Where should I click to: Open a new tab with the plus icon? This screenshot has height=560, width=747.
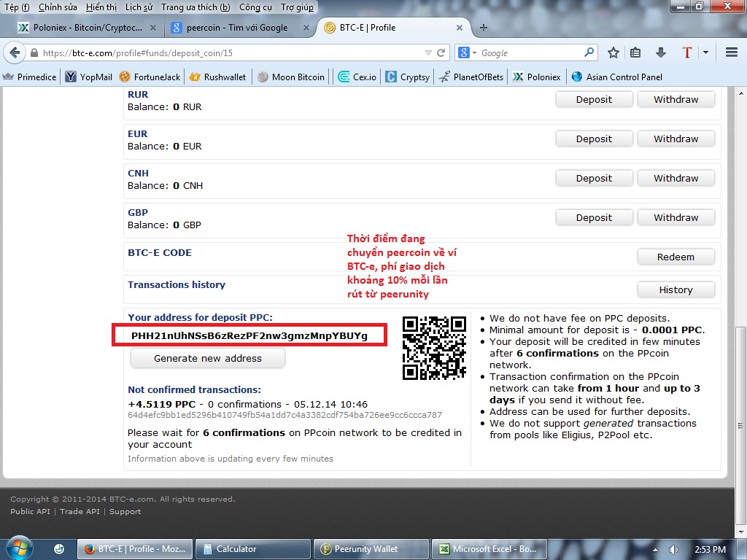[x=484, y=28]
